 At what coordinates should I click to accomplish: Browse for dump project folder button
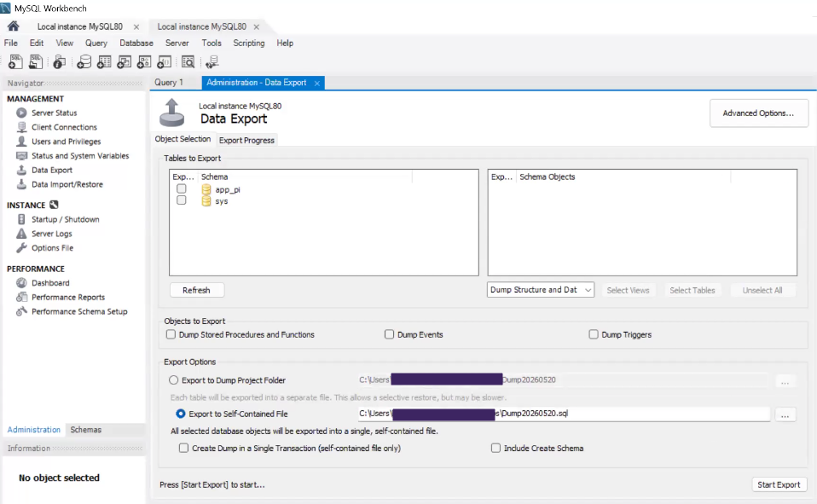(x=785, y=381)
